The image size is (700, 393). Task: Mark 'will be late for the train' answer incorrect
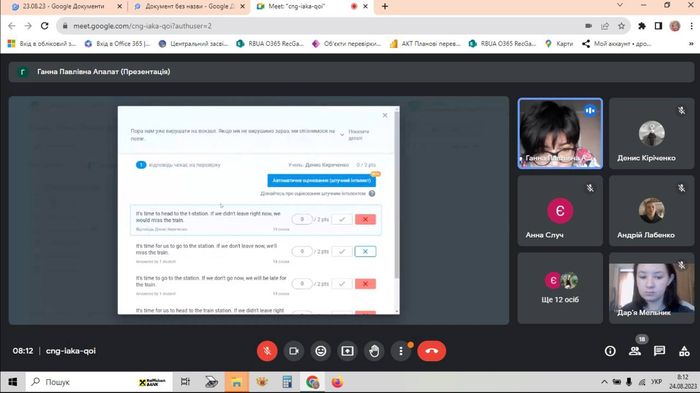pos(365,284)
